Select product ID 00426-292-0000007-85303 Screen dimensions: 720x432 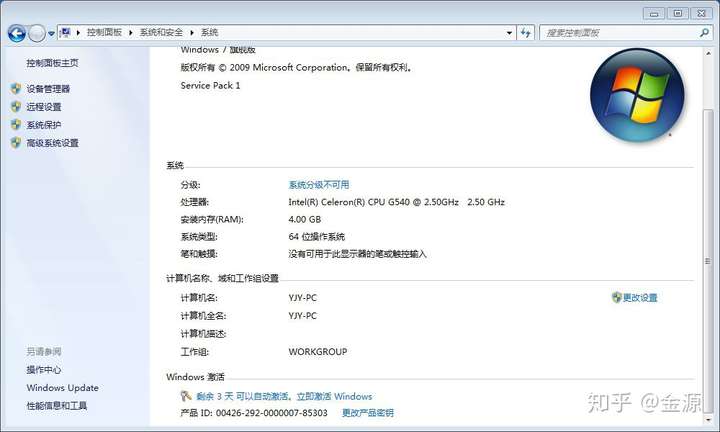271,413
